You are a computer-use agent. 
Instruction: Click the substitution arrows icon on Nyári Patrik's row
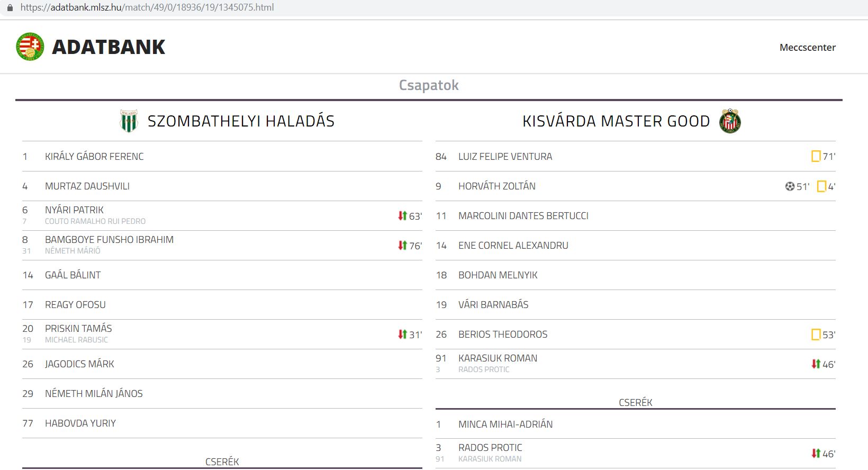[402, 215]
